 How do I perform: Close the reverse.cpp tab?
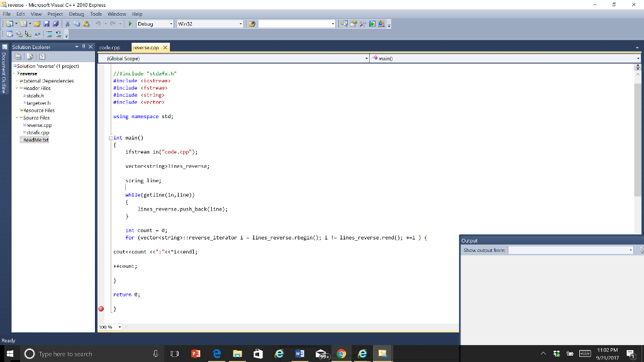point(165,48)
